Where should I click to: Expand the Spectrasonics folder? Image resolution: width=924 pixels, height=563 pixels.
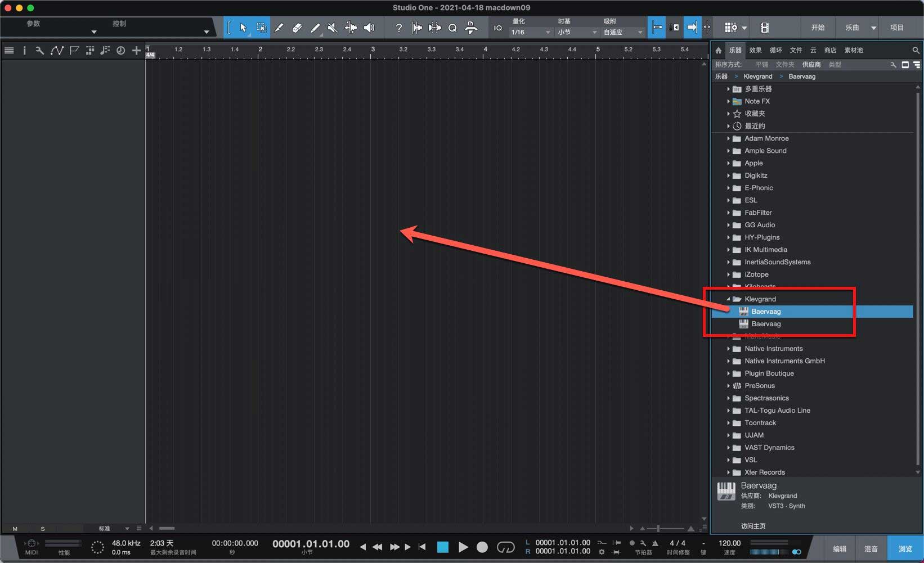click(728, 398)
